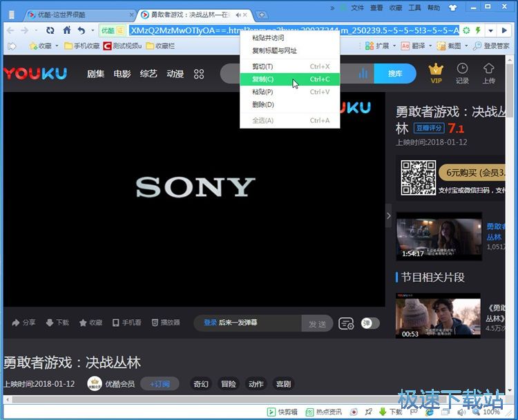Click the 6元购买 purchase button

(477, 172)
